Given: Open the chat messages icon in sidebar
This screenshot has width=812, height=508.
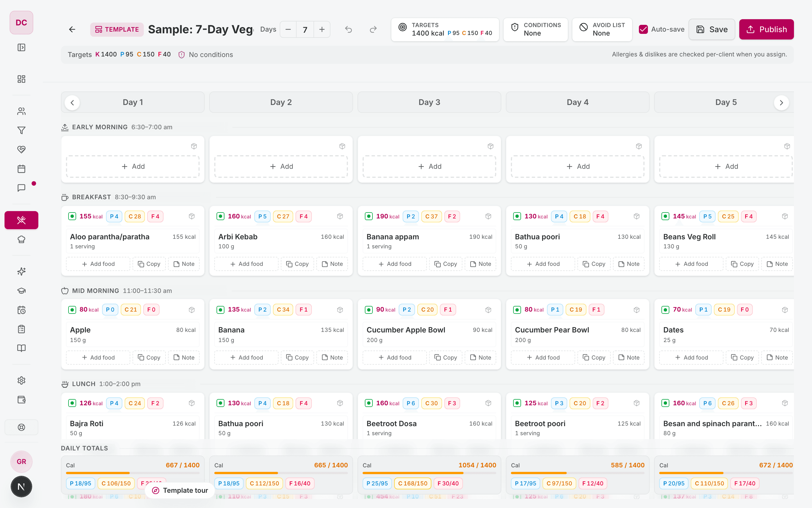Looking at the screenshot, I should (x=21, y=188).
